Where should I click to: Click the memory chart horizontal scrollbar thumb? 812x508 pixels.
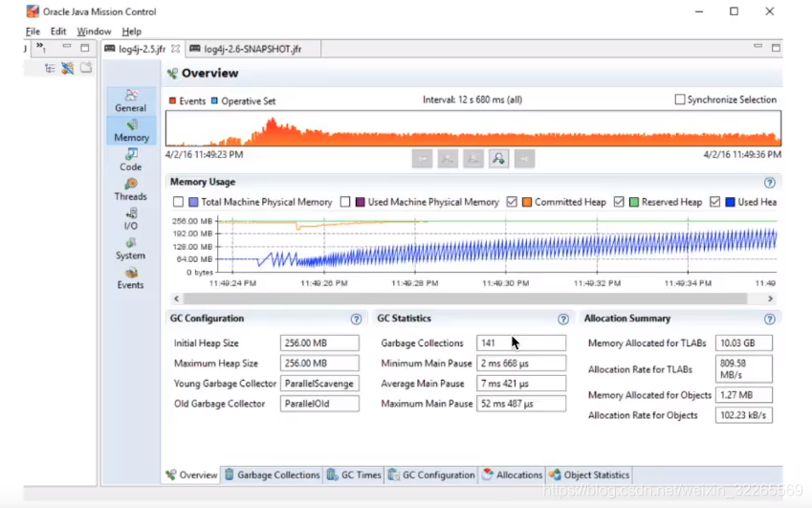click(x=465, y=298)
